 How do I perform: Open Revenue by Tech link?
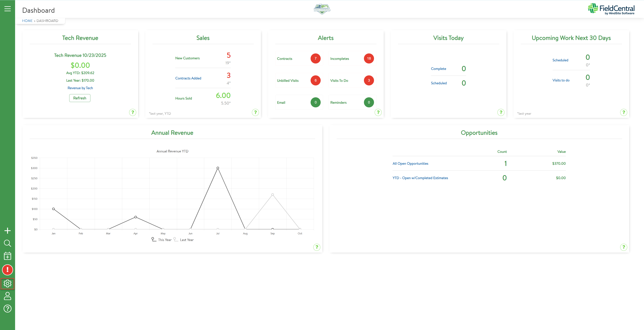80,88
